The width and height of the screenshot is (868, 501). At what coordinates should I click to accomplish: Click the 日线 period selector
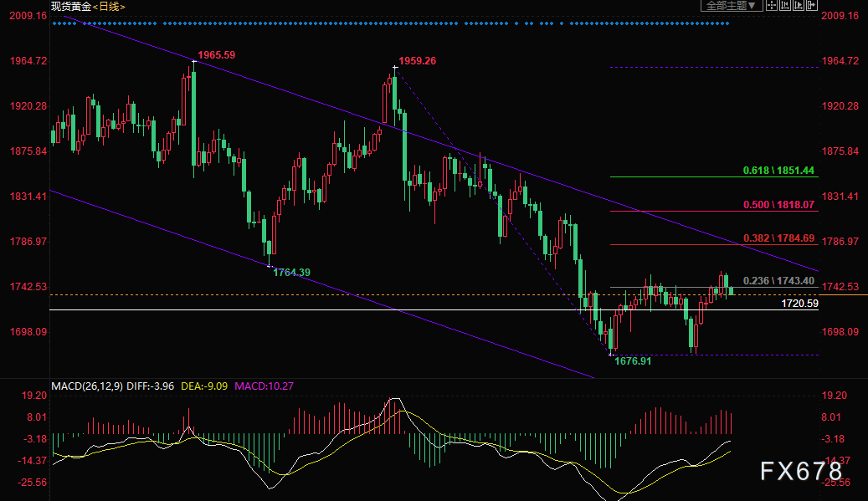click(110, 7)
